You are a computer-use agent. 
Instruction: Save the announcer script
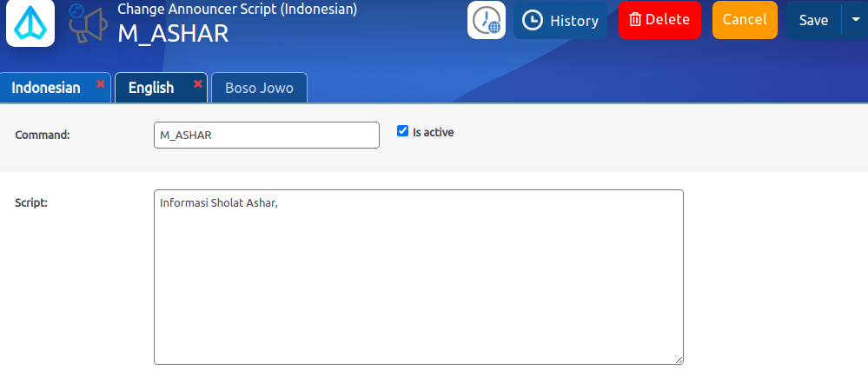(x=813, y=20)
